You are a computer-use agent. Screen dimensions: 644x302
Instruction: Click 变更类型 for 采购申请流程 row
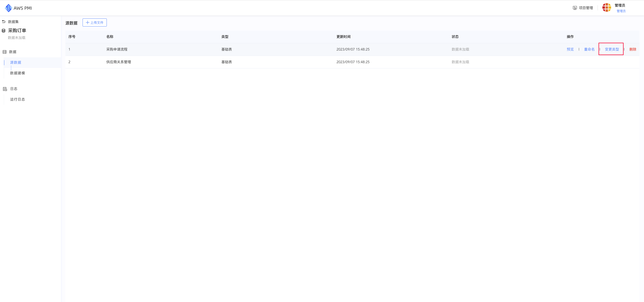612,49
